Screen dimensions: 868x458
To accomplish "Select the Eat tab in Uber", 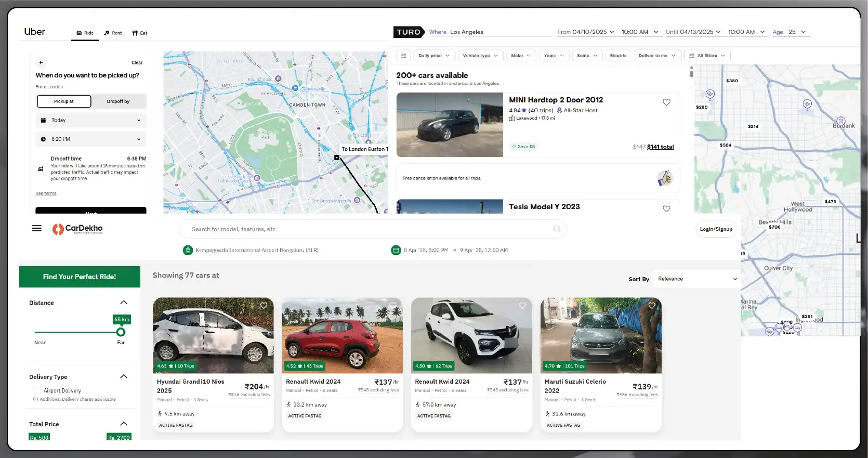I will pyautogui.click(x=140, y=33).
